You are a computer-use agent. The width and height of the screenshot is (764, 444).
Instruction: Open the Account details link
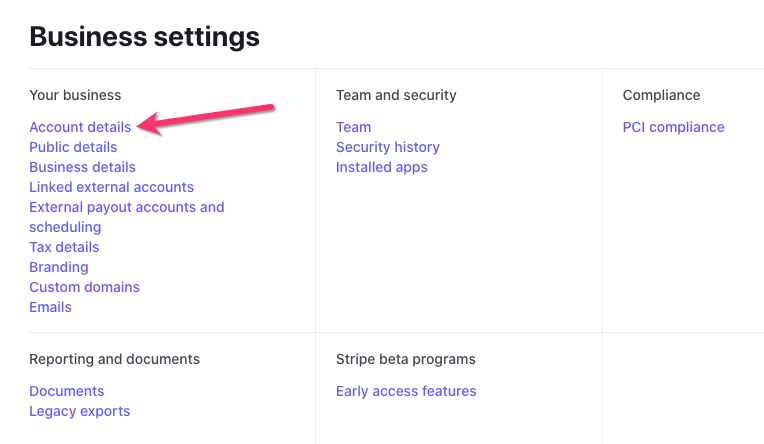click(80, 127)
